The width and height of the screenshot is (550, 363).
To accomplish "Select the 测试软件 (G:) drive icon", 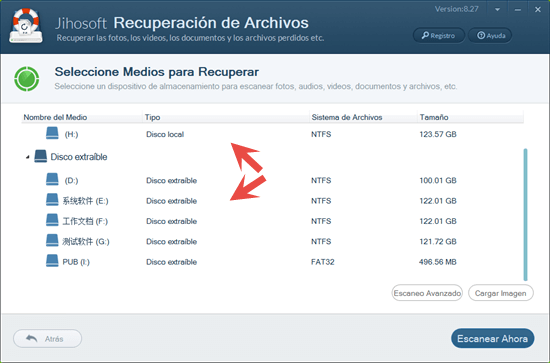I will pyautogui.click(x=52, y=241).
